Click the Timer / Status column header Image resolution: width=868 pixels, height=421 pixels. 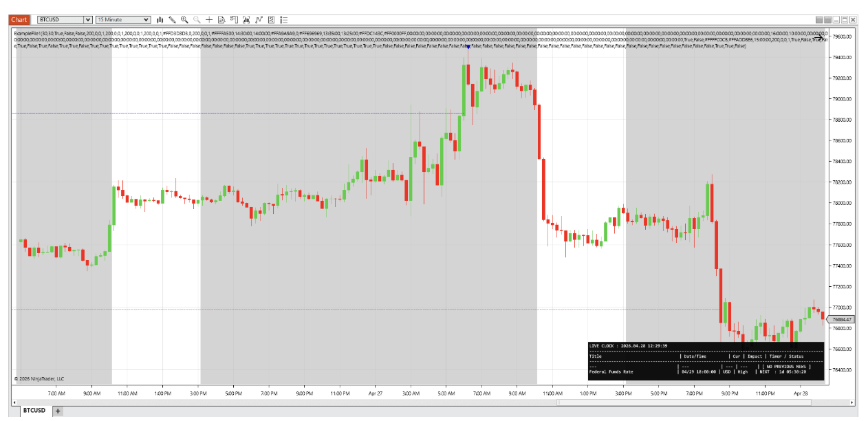click(786, 356)
